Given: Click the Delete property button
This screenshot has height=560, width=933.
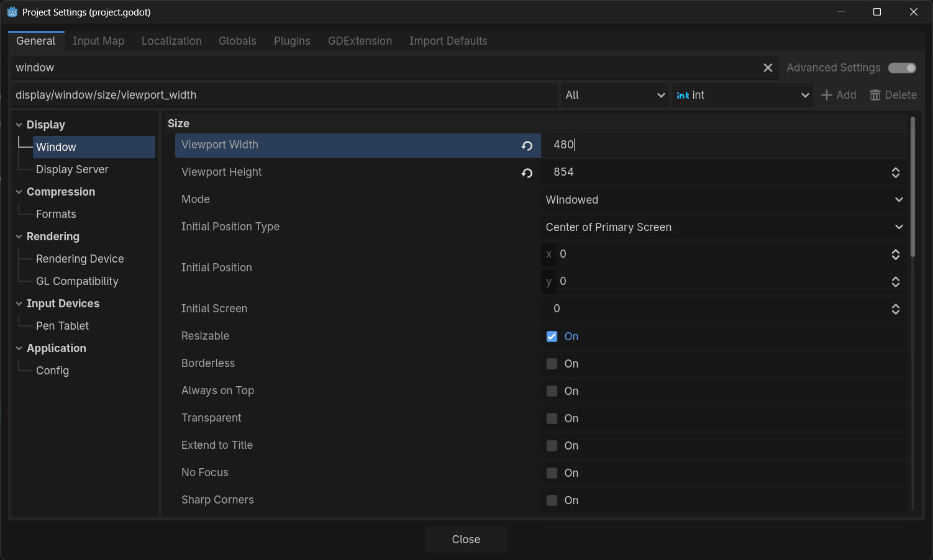Looking at the screenshot, I should tap(893, 95).
